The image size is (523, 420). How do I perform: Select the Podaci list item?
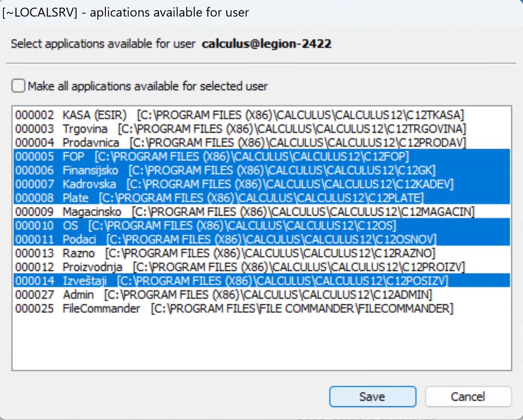(80, 239)
